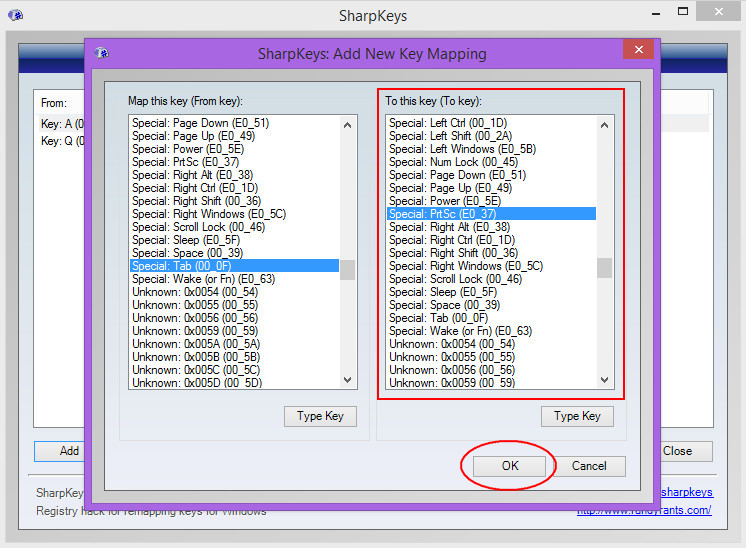Select Left Ctrl (00_1D) in To list
746x548 pixels.
click(x=491, y=123)
